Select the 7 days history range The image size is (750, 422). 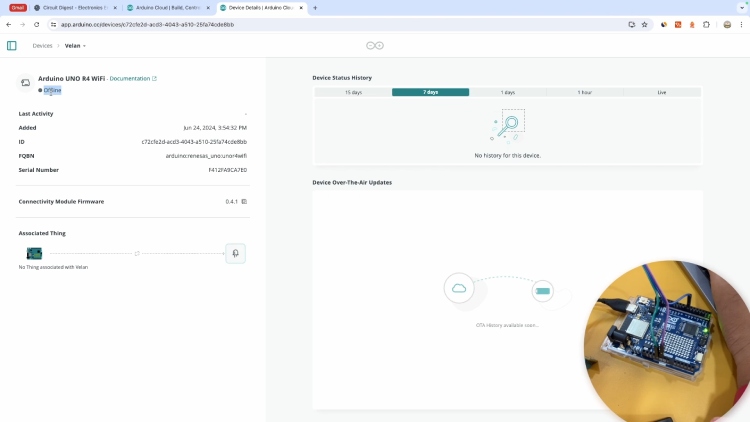430,92
